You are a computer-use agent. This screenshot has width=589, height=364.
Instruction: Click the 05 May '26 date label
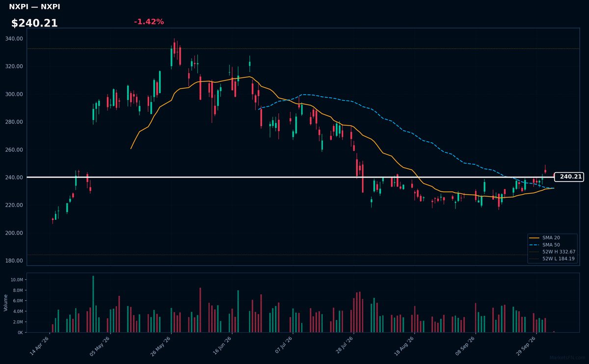point(100,346)
